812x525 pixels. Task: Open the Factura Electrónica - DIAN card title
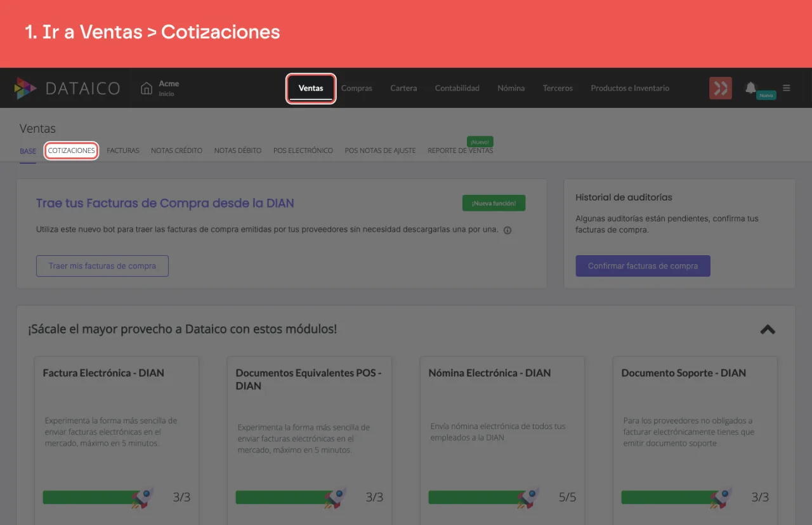tap(103, 373)
